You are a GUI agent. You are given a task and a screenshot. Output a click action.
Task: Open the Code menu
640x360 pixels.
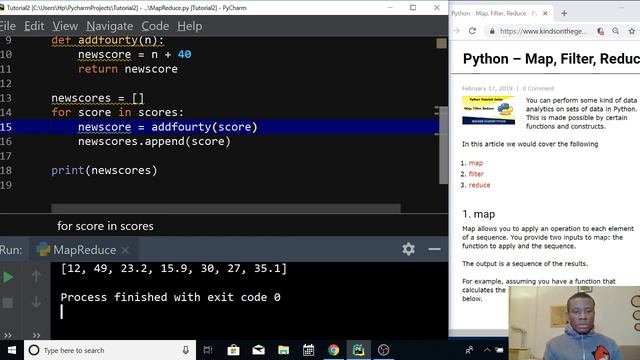click(155, 26)
